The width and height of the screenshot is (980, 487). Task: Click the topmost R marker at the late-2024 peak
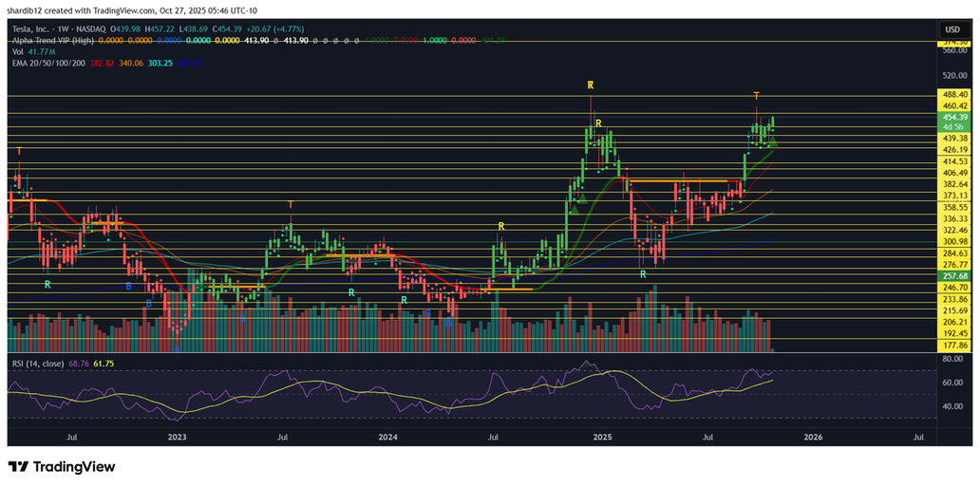coord(591,85)
